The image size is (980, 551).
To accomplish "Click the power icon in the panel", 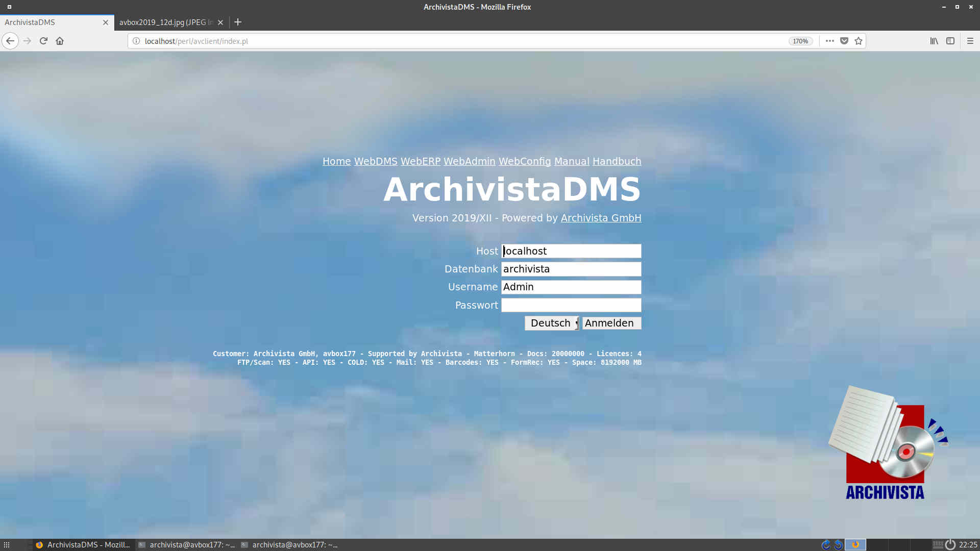I will tap(950, 545).
